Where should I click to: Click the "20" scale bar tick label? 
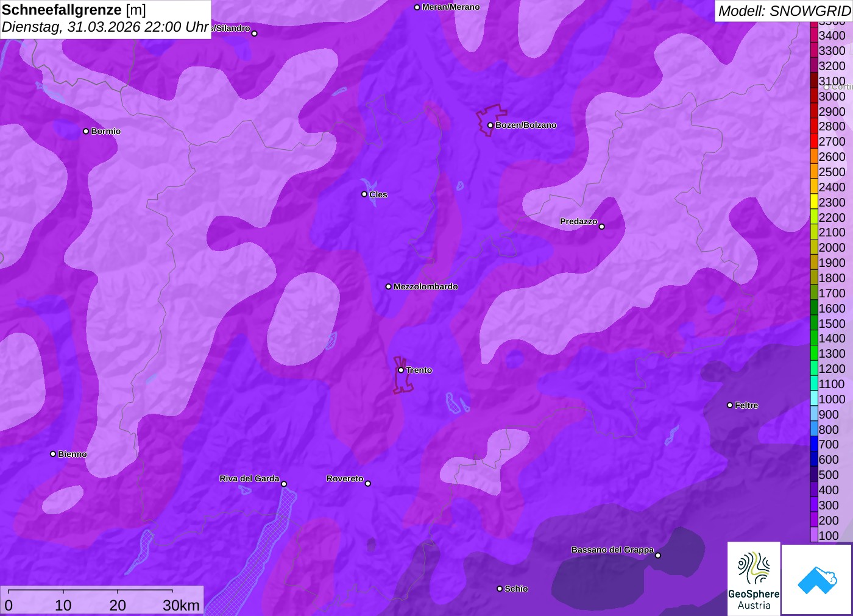(118, 605)
